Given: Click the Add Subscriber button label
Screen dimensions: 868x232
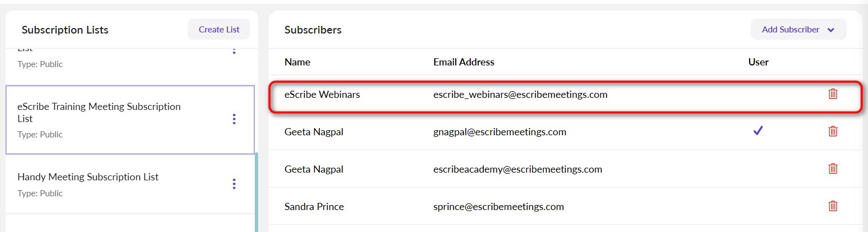Looking at the screenshot, I should (x=790, y=30).
